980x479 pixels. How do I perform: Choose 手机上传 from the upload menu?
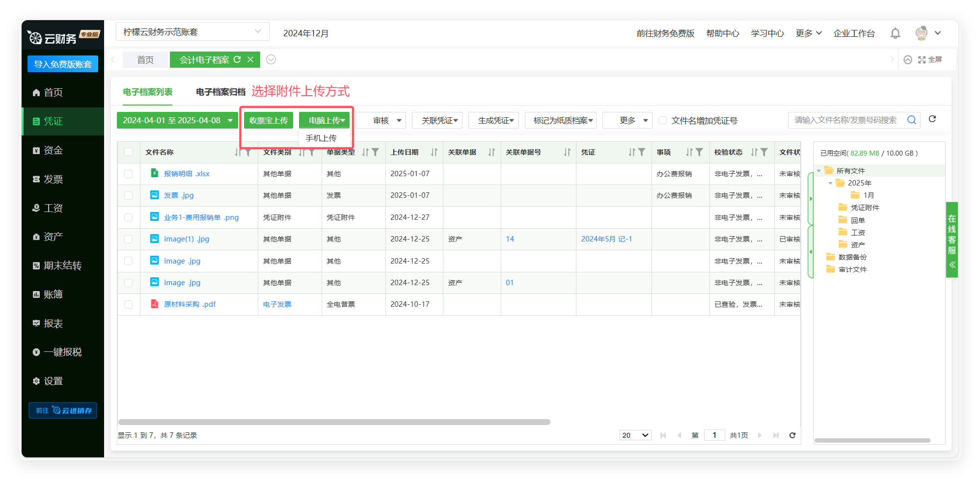pyautogui.click(x=321, y=138)
